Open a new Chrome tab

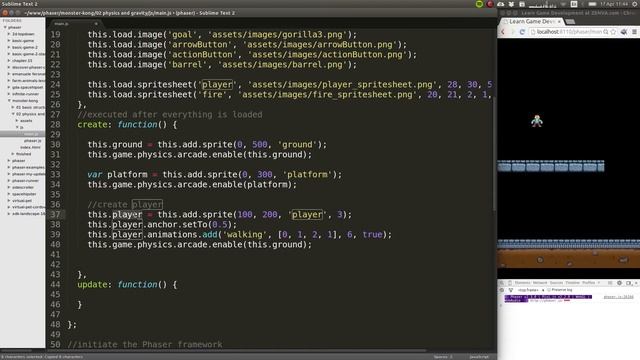570,21
